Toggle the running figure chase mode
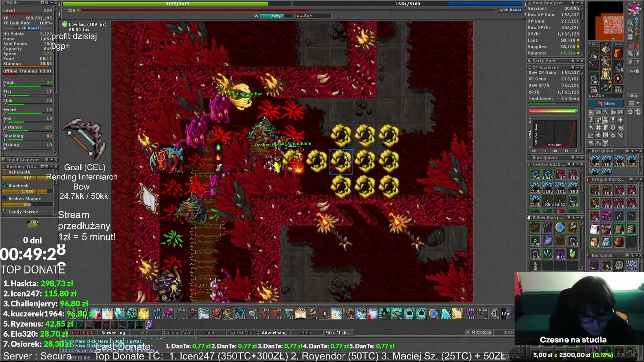The width and height of the screenshot is (644, 362). 638,54
